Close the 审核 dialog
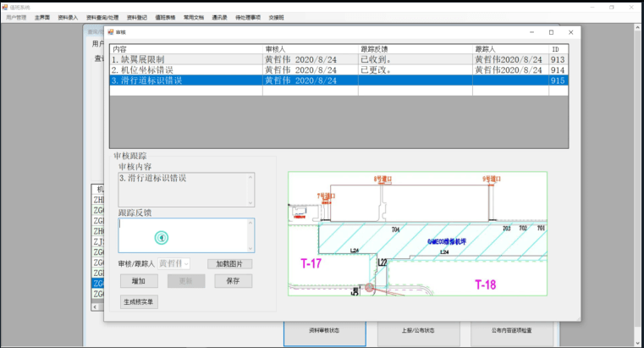 pyautogui.click(x=570, y=32)
